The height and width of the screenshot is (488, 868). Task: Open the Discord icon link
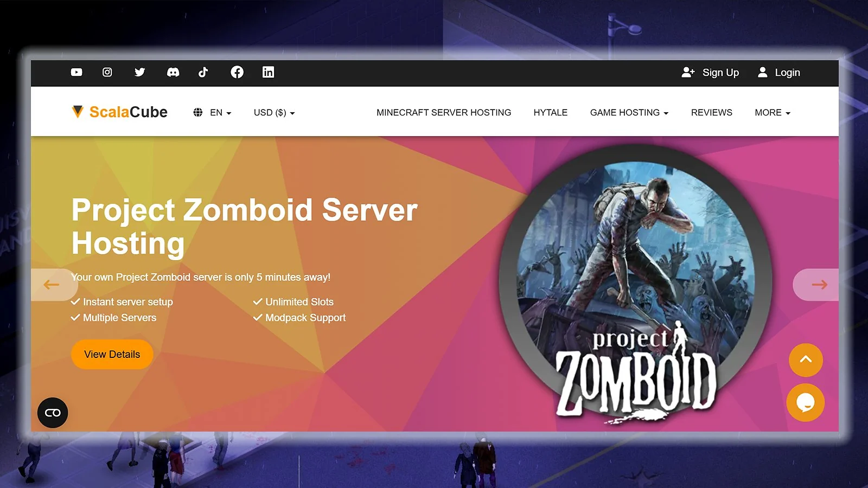(x=173, y=72)
